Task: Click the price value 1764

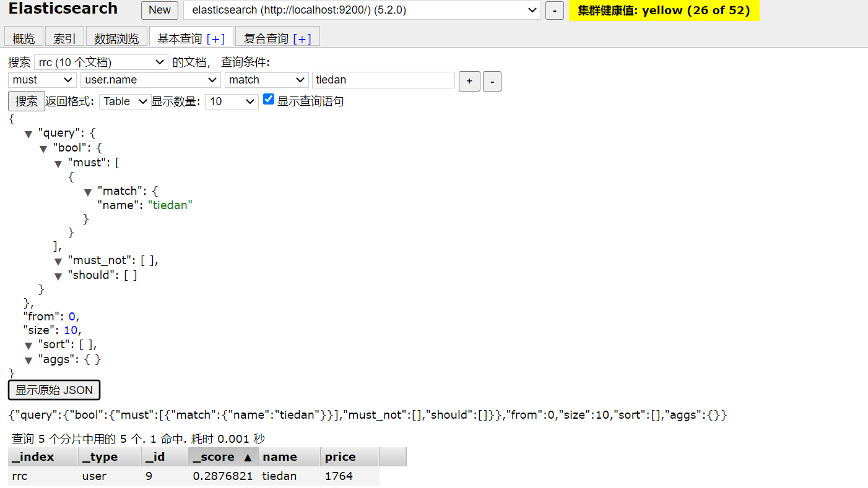Action: click(349, 476)
